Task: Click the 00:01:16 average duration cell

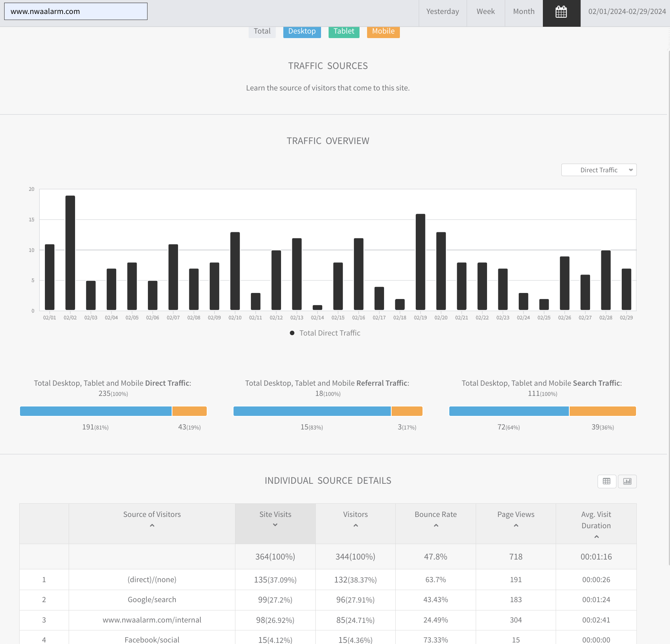Action: coord(596,557)
